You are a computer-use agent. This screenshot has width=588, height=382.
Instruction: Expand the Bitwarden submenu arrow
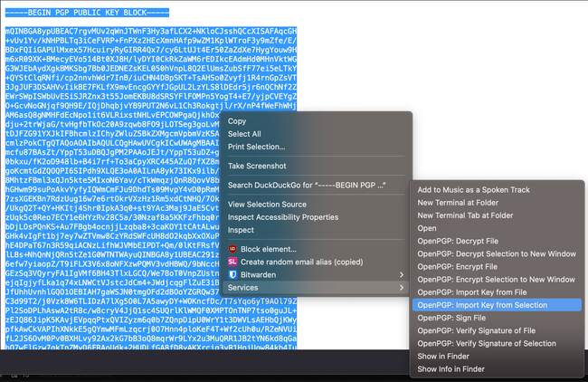point(401,273)
